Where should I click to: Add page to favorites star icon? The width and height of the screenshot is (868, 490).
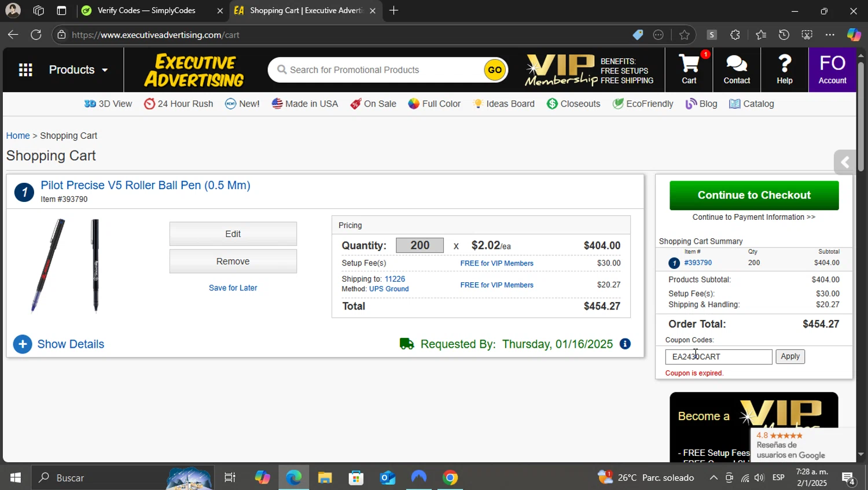point(685,35)
